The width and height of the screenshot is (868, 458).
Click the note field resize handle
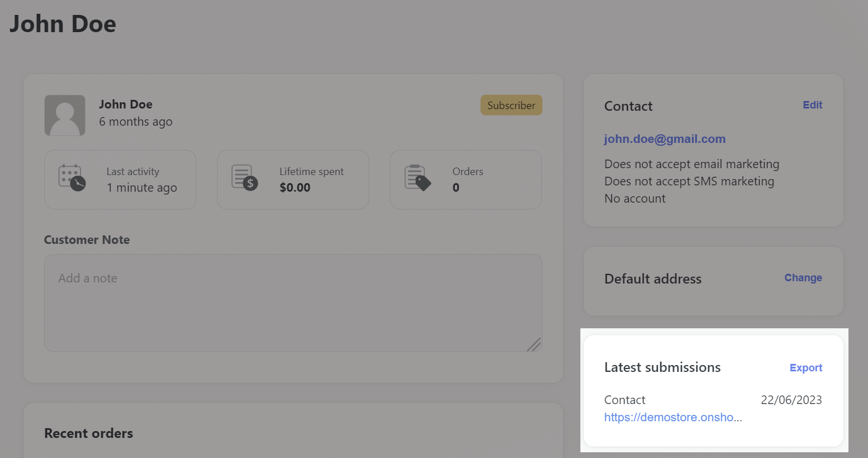point(534,344)
